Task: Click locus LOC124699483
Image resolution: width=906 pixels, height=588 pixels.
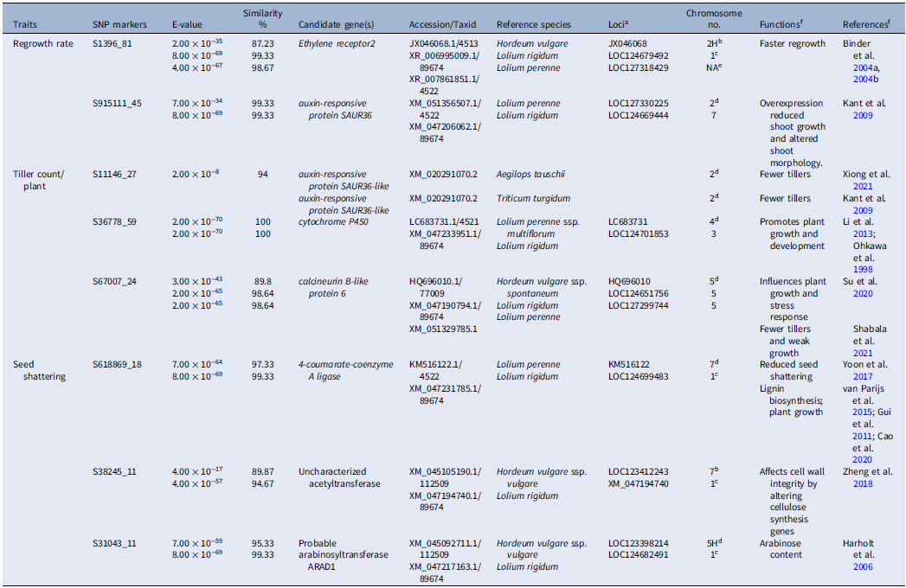Action: pos(639,377)
